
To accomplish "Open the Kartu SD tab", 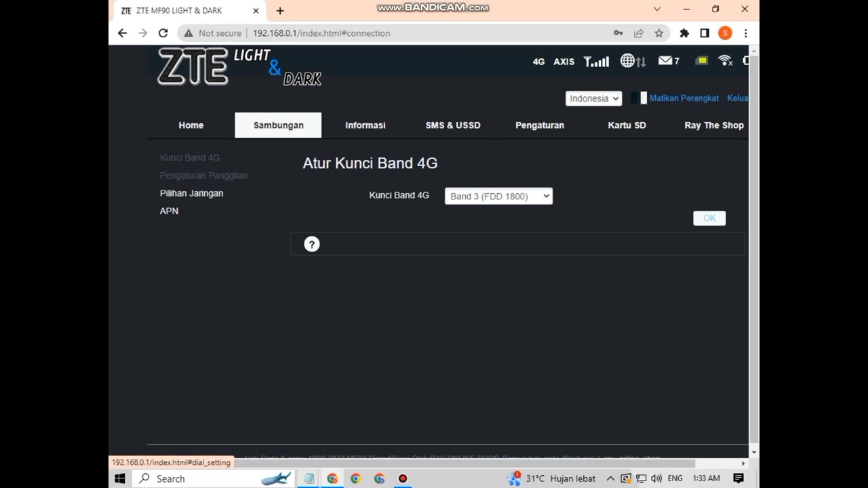I will [627, 125].
